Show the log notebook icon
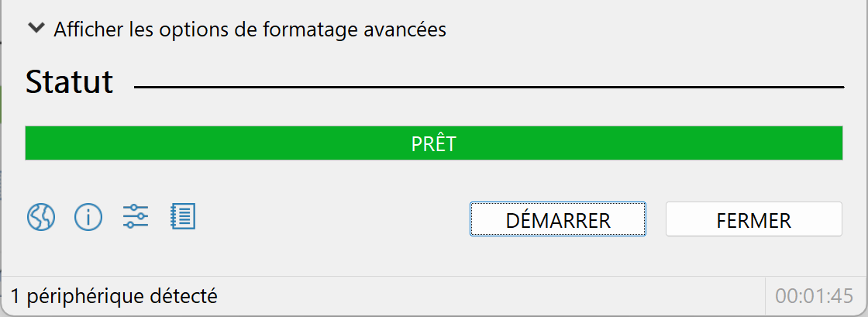Screen dimensions: 868x317 183,216
